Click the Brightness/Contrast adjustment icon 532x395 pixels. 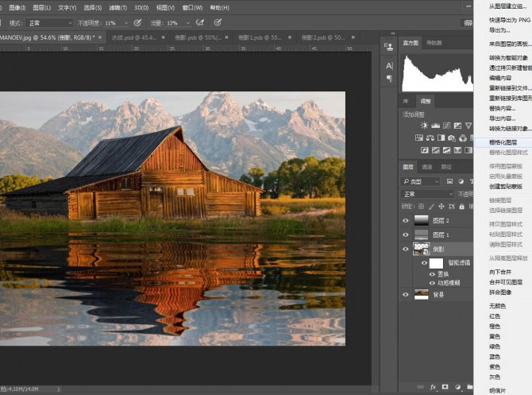coord(425,126)
